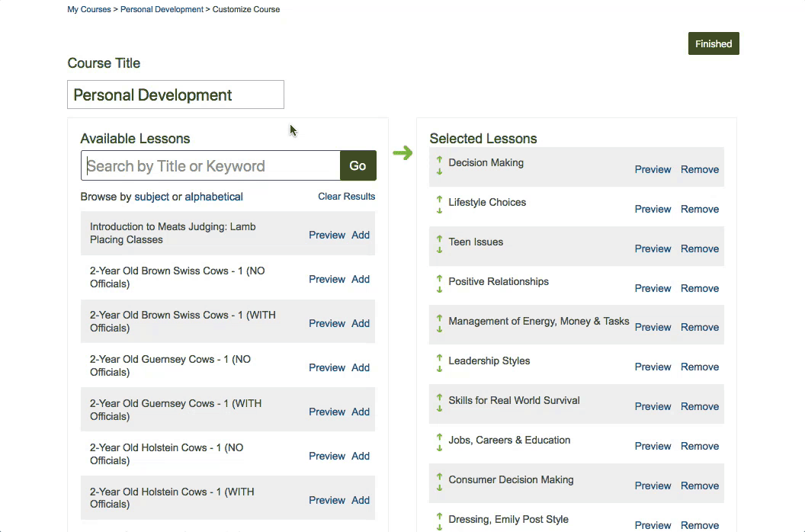Remove Leadership Styles lesson
Image resolution: width=805 pixels, height=532 pixels.
700,366
